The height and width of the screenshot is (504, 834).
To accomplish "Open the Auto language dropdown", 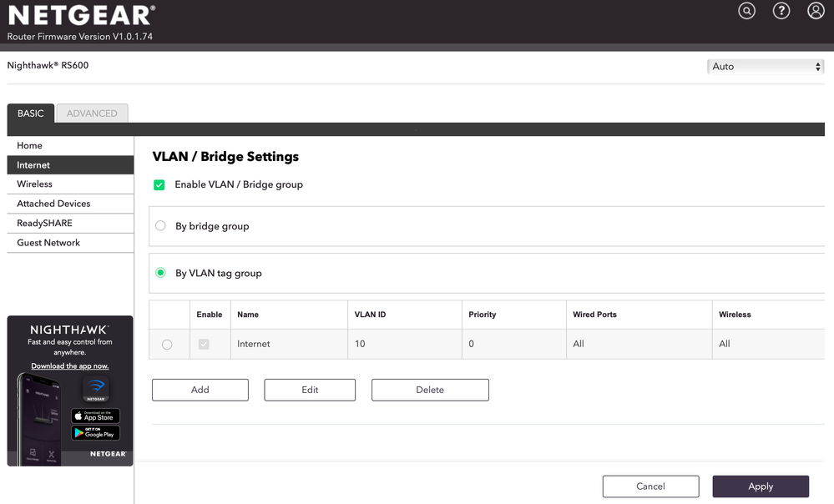I will (x=766, y=67).
